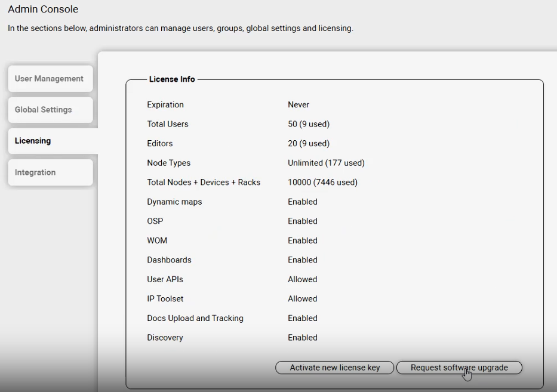Viewport: 557px width, 392px height.
Task: Select the OSP feature row
Action: click(303, 221)
